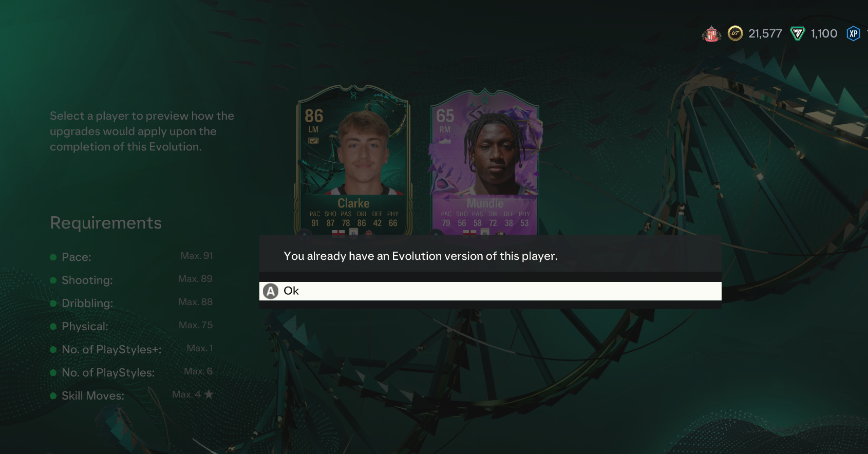Image resolution: width=868 pixels, height=454 pixels.
Task: Click the A controller button icon
Action: click(x=271, y=291)
